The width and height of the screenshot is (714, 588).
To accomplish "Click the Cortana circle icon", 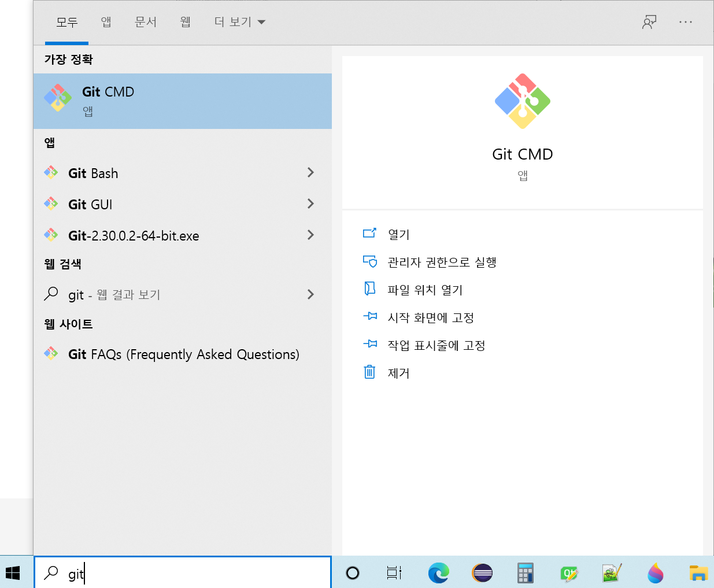I will tap(353, 573).
